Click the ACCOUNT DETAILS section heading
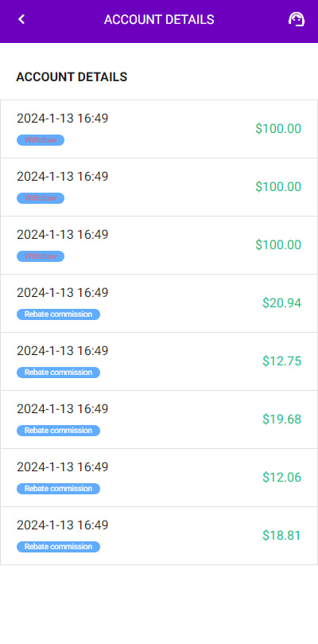 (72, 76)
